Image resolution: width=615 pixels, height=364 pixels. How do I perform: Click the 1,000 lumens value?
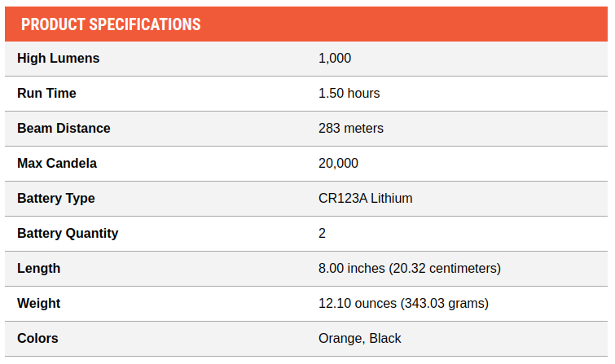pyautogui.click(x=335, y=58)
